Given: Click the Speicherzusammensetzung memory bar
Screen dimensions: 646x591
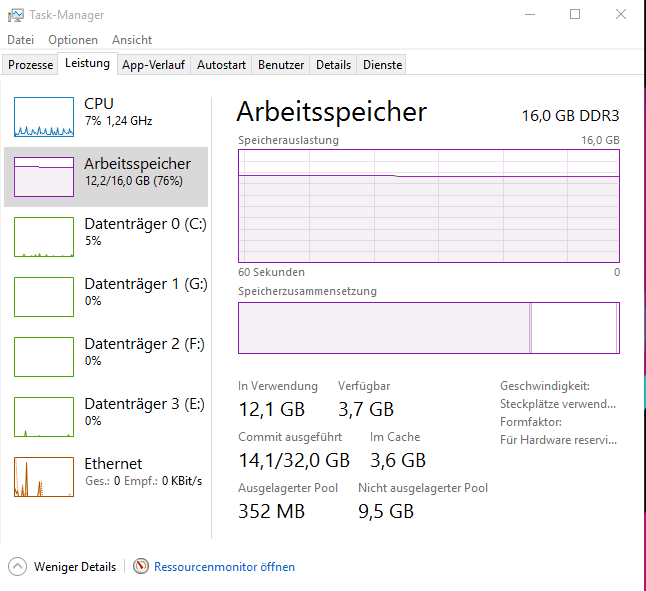Looking at the screenshot, I should [428, 328].
